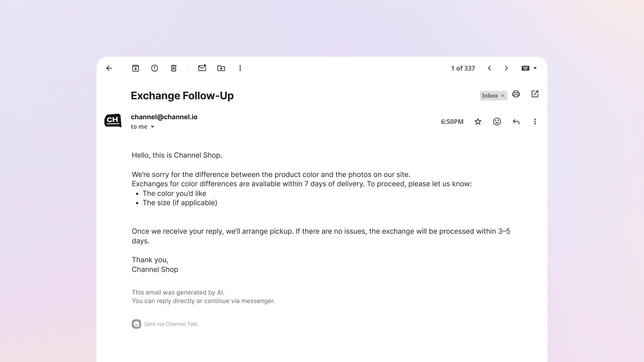Open the Move to folder icon
The image size is (644, 362).
tap(221, 68)
